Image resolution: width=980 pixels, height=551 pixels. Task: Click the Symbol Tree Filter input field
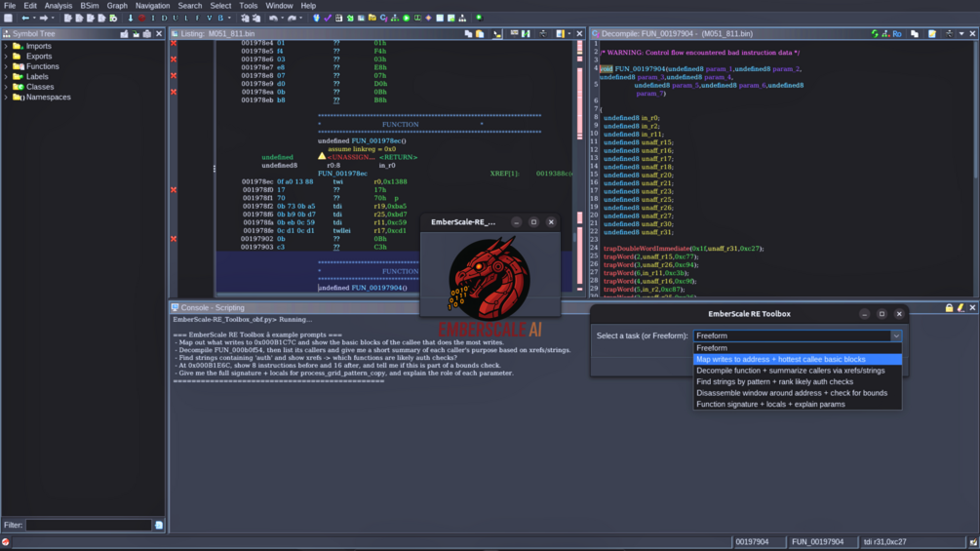click(x=89, y=525)
